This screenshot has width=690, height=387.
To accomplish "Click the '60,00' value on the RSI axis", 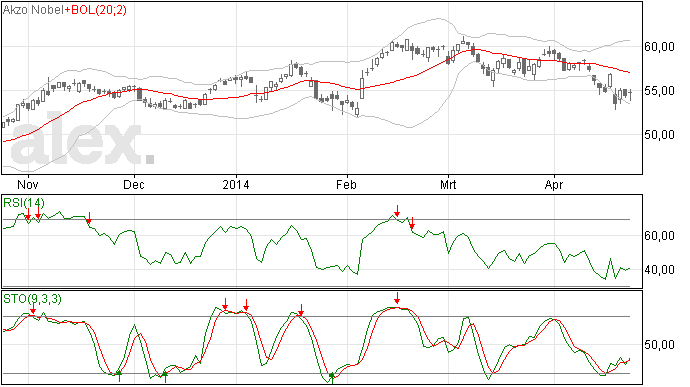I will (659, 236).
